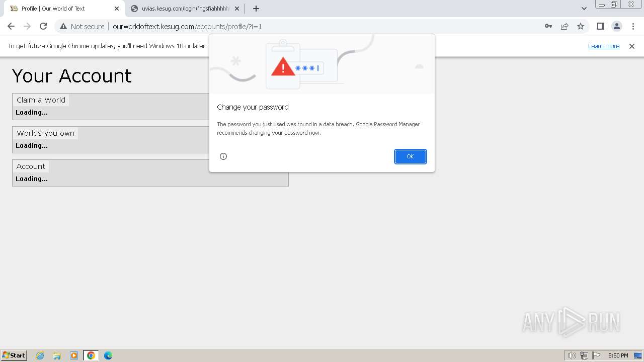Viewport: 644px width, 362px height.
Task: Open a new tab with the plus icon
Action: (x=256, y=9)
